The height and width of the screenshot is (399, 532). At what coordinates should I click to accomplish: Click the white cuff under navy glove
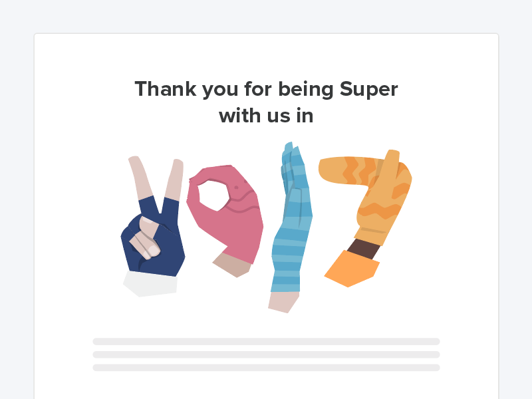pos(150,284)
